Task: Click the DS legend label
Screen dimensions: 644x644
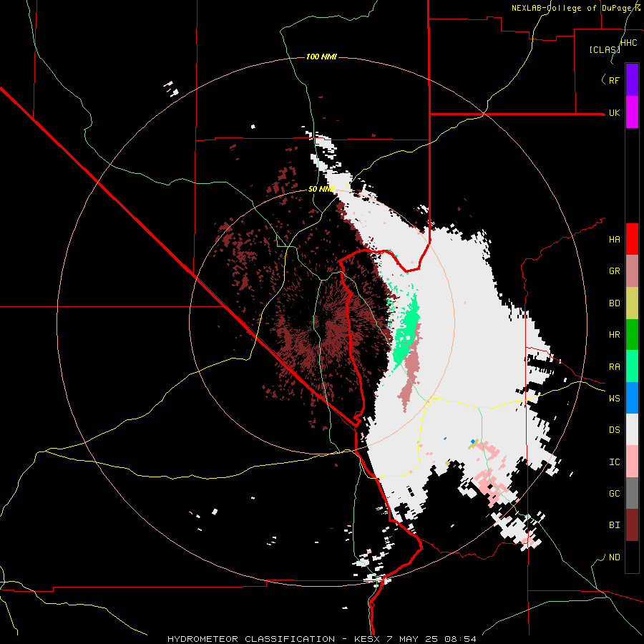Action: [615, 430]
